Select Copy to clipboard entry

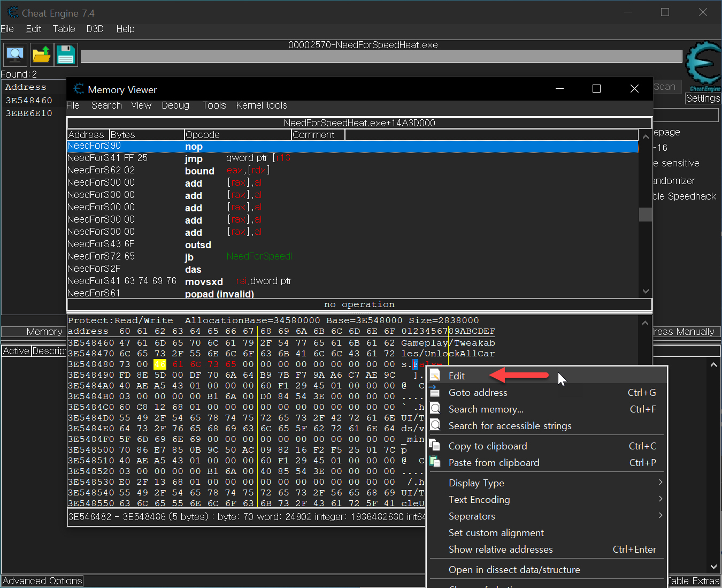coord(547,446)
